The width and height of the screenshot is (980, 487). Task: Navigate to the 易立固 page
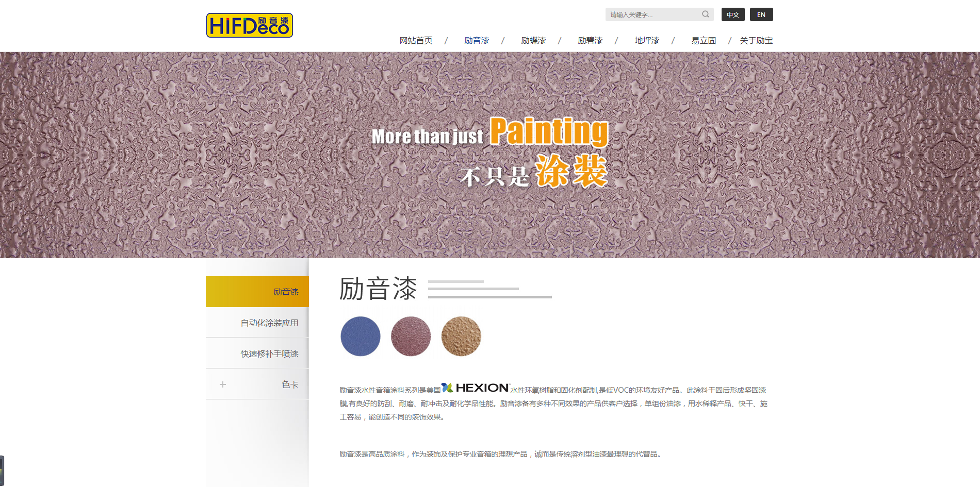pyautogui.click(x=704, y=40)
